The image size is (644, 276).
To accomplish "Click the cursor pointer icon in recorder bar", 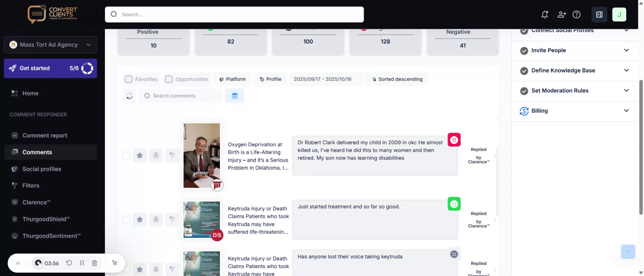I will pos(115,263).
